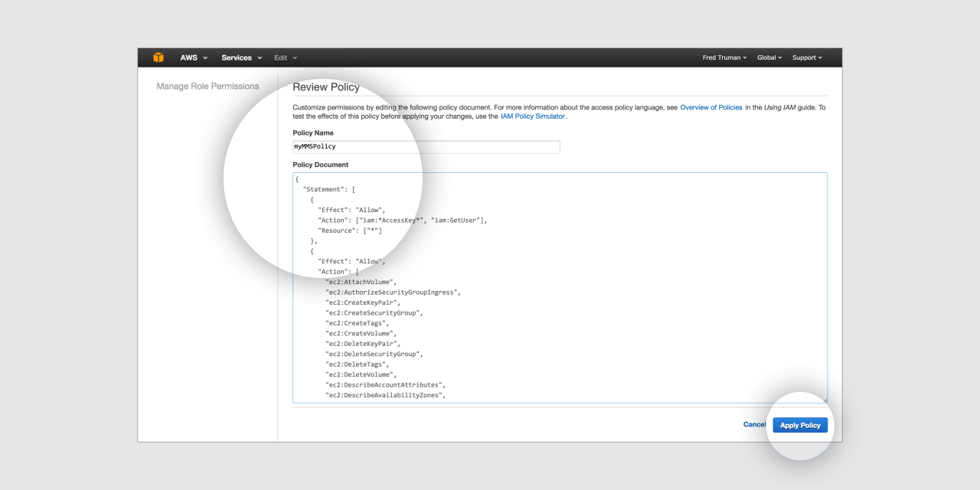Open the IAM Policy Simulator link
Viewport: 980px width, 490px height.
click(533, 116)
